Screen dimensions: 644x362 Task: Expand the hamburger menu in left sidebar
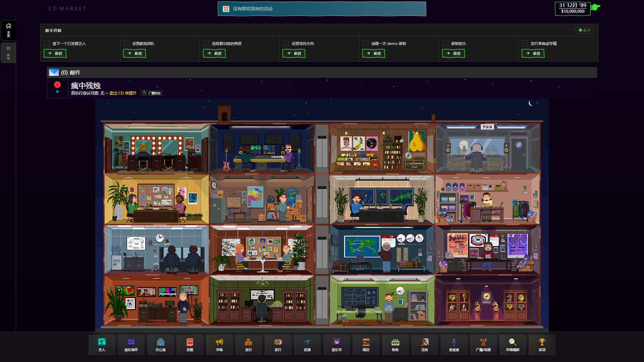click(8, 53)
